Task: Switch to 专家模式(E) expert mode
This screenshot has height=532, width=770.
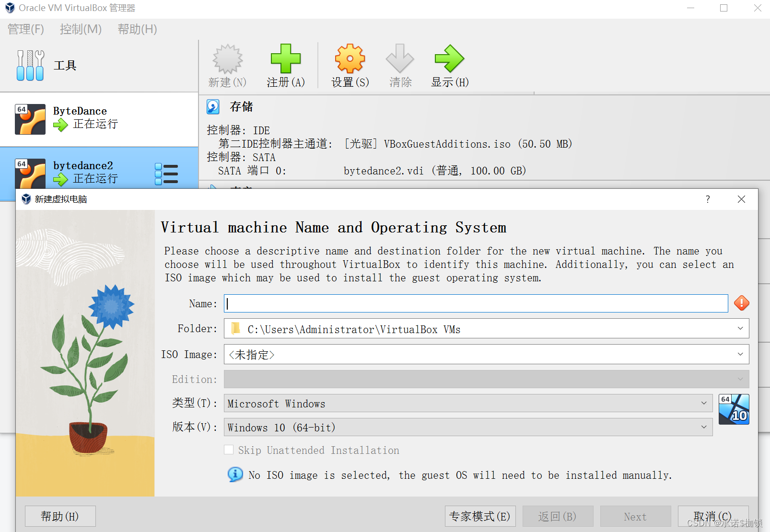Action: pos(480,516)
